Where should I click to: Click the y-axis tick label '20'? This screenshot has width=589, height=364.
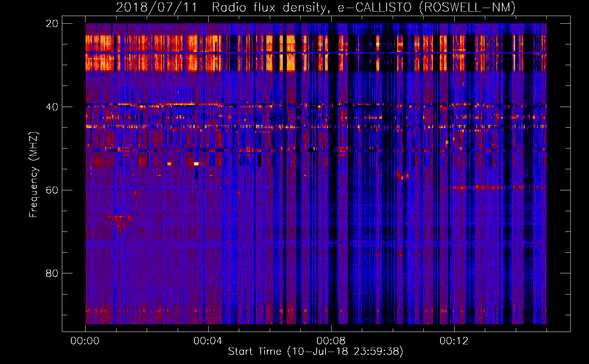[52, 24]
